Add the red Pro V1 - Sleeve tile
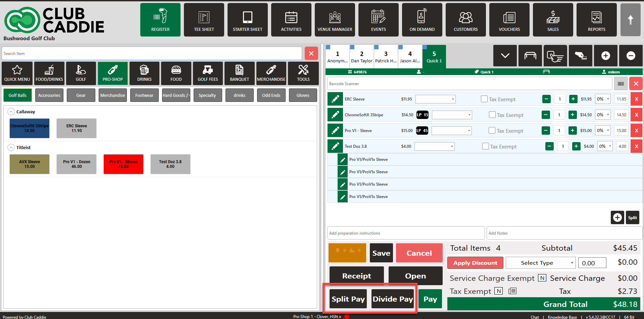 [x=123, y=164]
